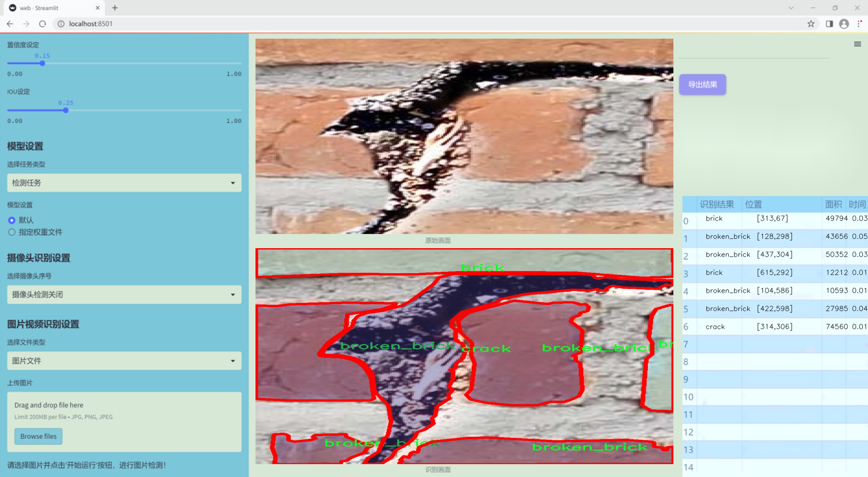Image resolution: width=868 pixels, height=477 pixels.
Task: Close the web Streamlit tab
Action: coord(98,8)
